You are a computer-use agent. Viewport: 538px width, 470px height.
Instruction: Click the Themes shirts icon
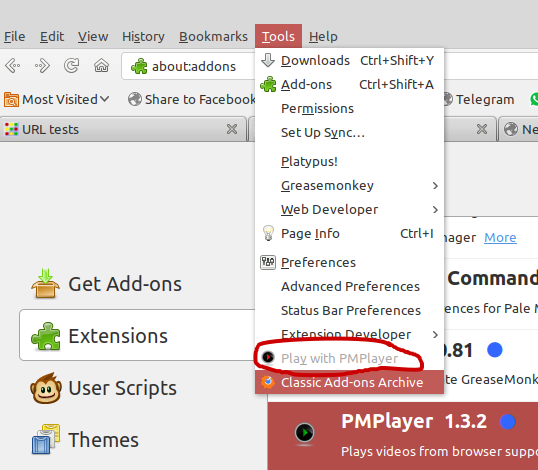point(46,439)
